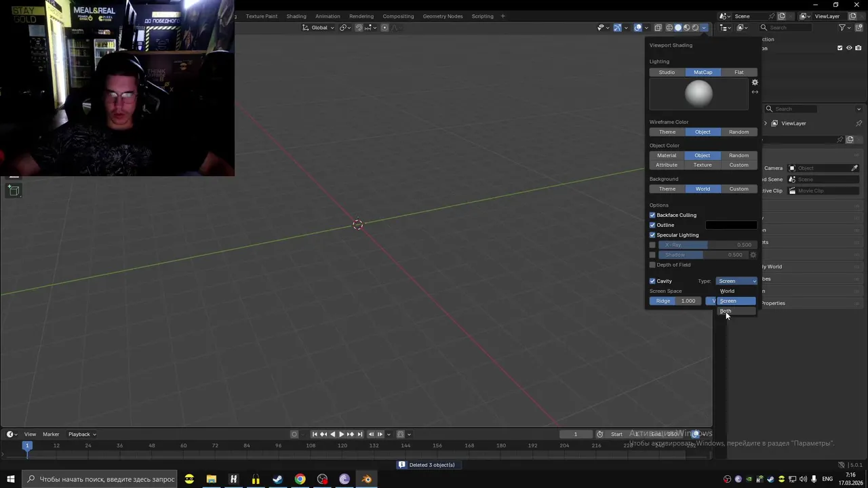Switch to rendered shading mode icon
This screenshot has height=488, width=868.
[x=695, y=28]
